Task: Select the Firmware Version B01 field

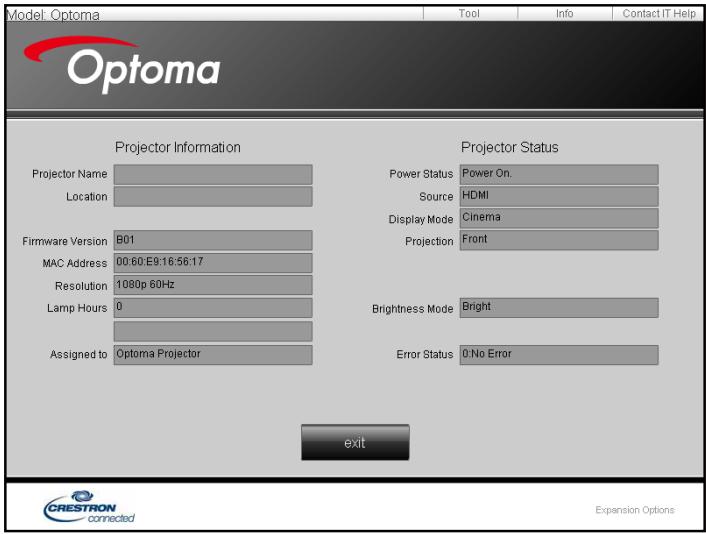Action: click(213, 240)
